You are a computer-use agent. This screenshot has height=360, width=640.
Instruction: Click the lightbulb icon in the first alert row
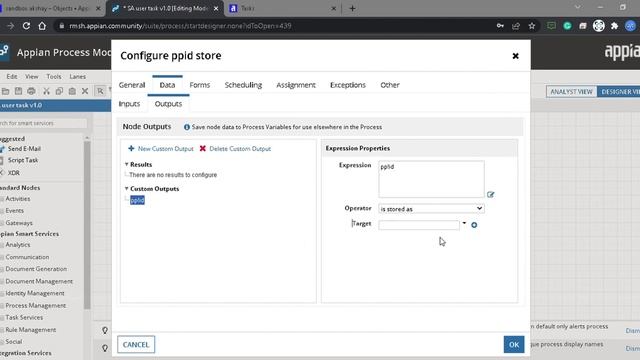[x=105, y=330]
